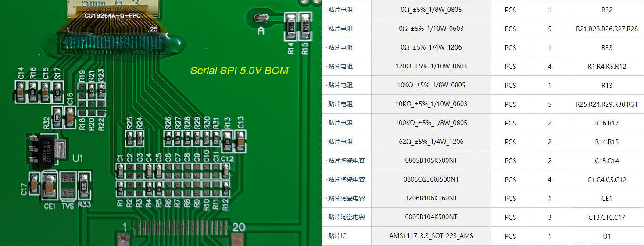Select the R14 resistor on the board

coord(291,26)
